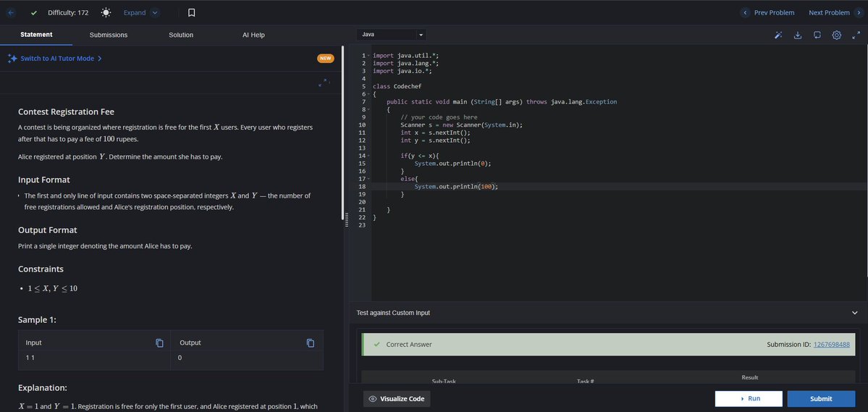Open editor settings gear icon
868x412 pixels.
point(836,35)
